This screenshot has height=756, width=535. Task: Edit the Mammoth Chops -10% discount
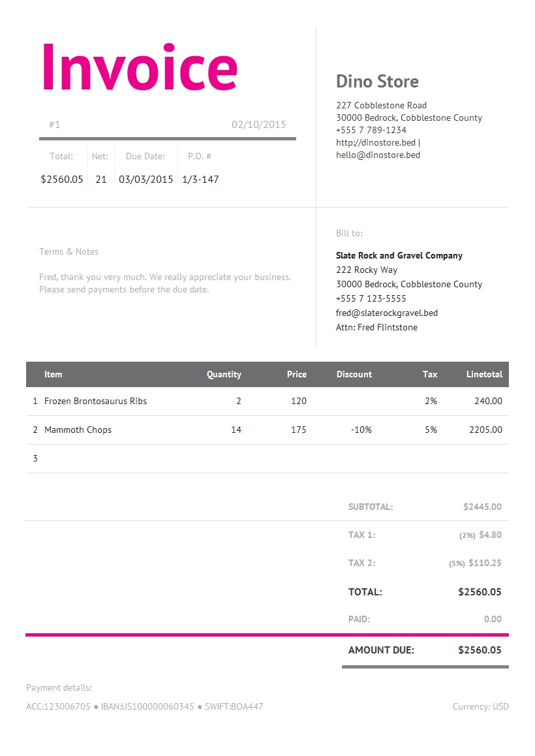tap(361, 430)
